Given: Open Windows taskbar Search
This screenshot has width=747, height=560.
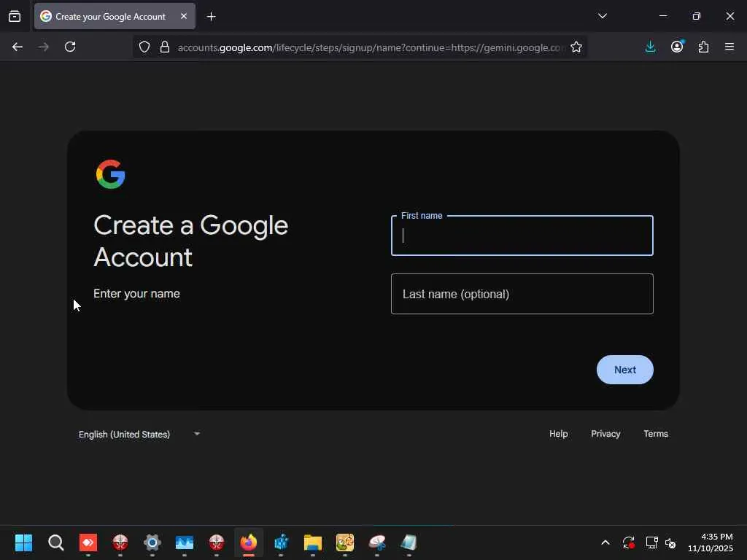Looking at the screenshot, I should (55, 542).
